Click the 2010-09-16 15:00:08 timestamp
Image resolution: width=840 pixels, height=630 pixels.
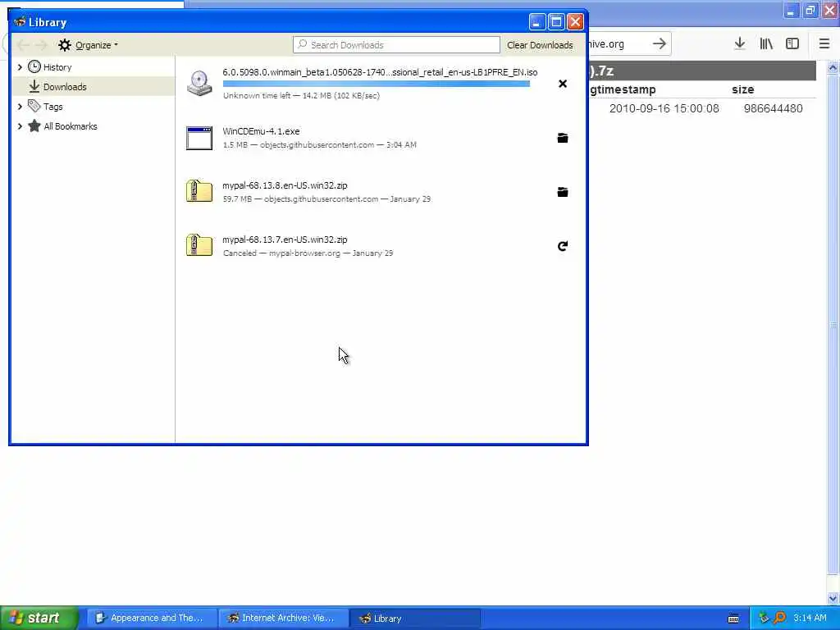pyautogui.click(x=664, y=108)
